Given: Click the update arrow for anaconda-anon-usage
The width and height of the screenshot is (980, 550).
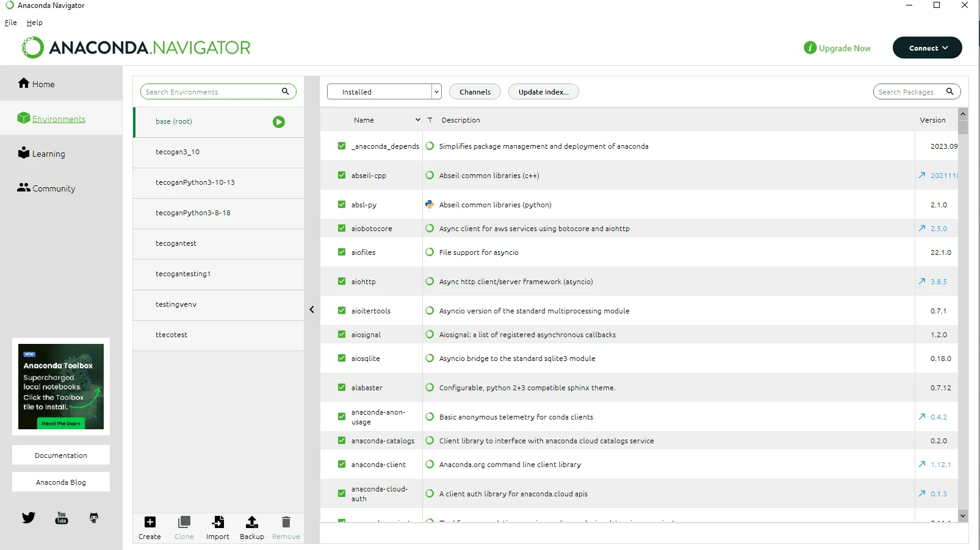Looking at the screenshot, I should click(922, 416).
